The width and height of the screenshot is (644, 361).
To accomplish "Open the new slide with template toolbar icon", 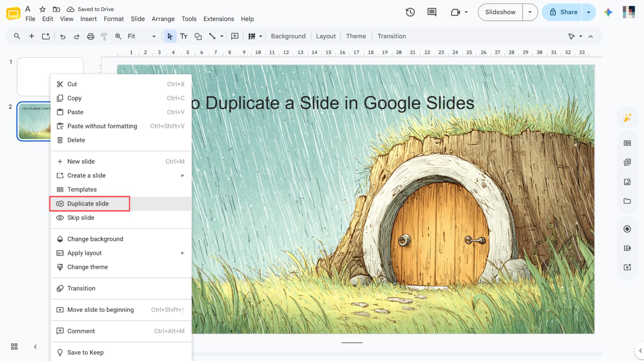I will coord(46,36).
